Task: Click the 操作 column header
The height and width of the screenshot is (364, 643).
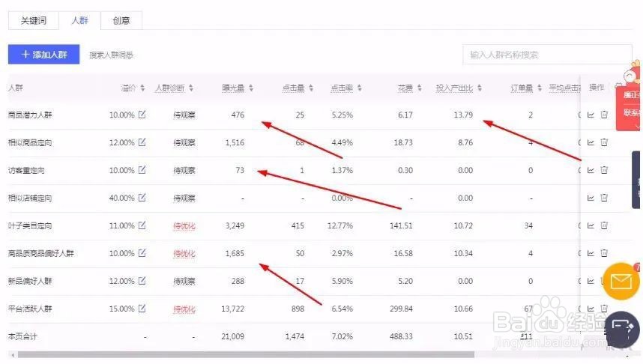Action: pos(597,88)
